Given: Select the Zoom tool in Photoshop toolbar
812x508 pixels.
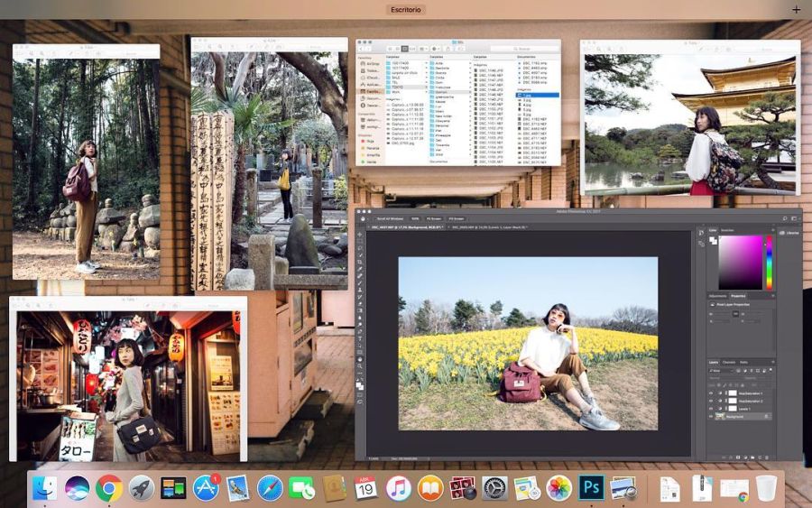Looking at the screenshot, I should point(360,366).
